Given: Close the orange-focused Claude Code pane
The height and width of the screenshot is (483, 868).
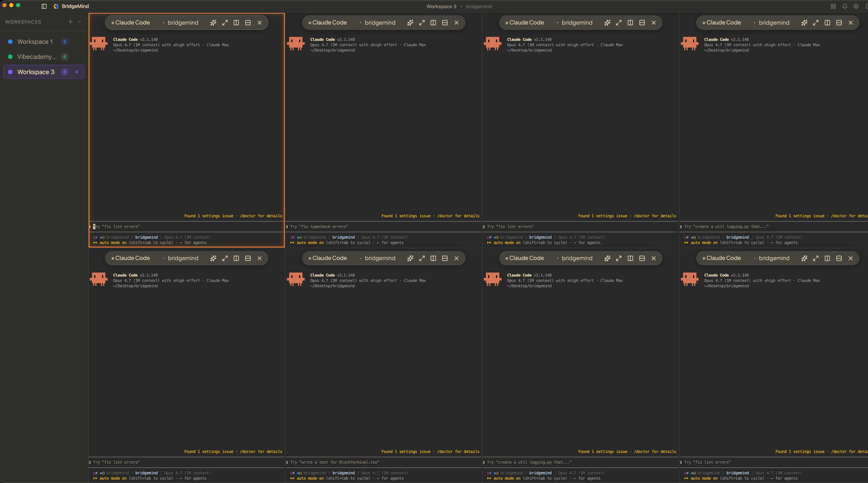Looking at the screenshot, I should pos(259,23).
